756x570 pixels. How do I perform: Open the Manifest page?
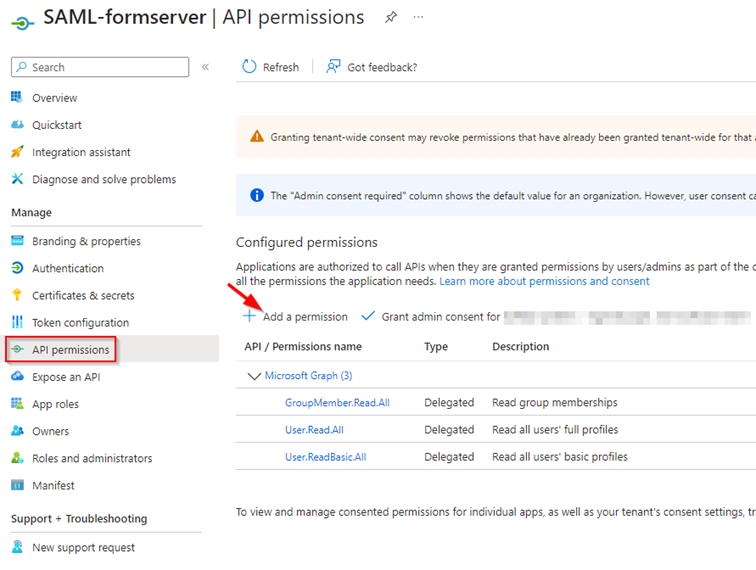click(53, 485)
